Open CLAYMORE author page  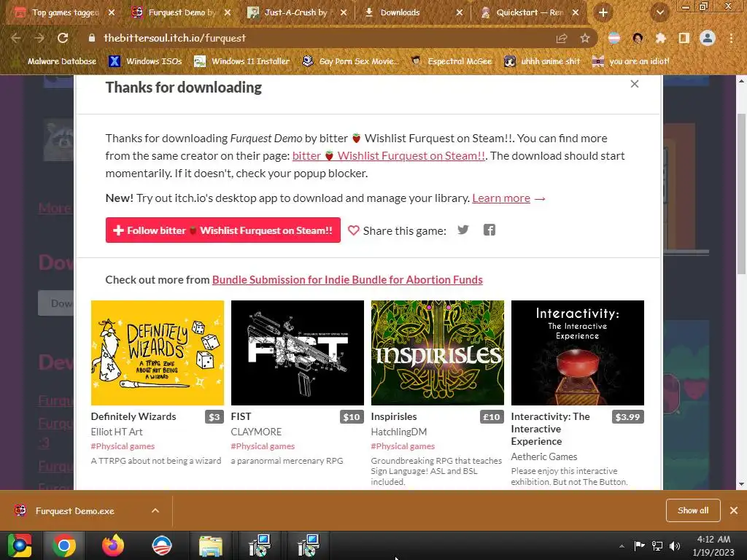pos(256,432)
